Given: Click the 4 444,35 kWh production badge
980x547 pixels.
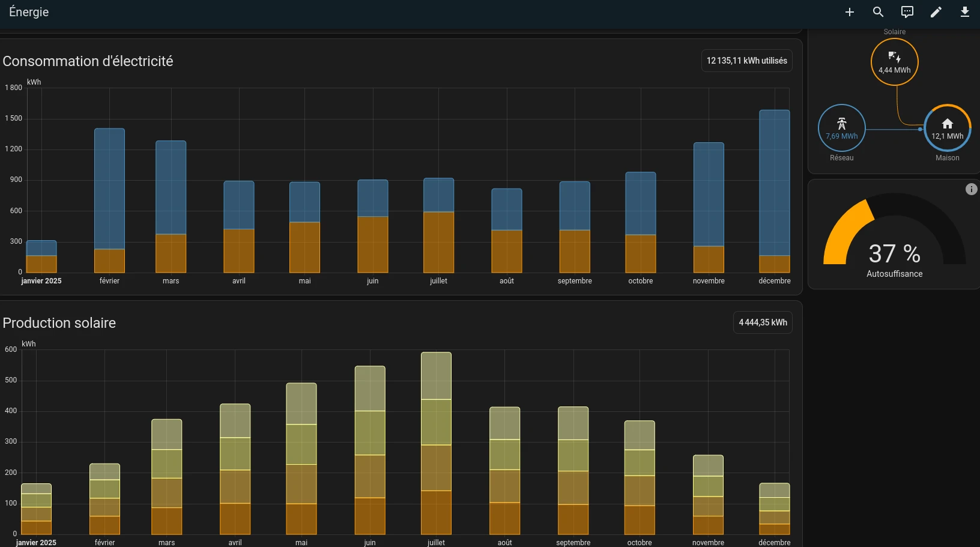Looking at the screenshot, I should pyautogui.click(x=763, y=322).
